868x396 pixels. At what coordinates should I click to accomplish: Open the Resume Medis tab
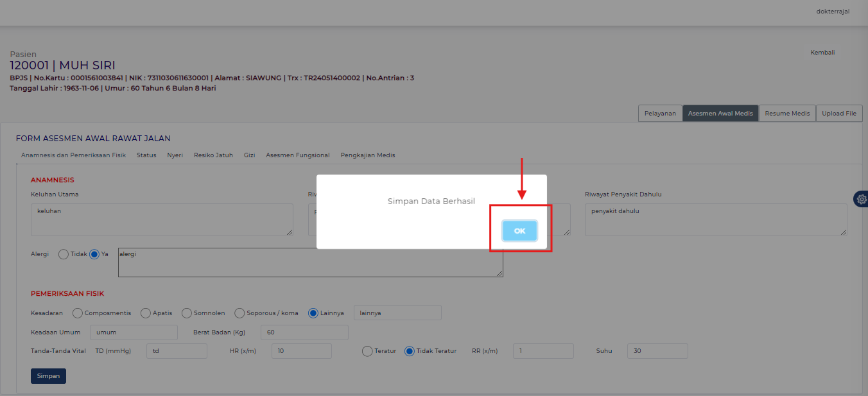tap(787, 114)
